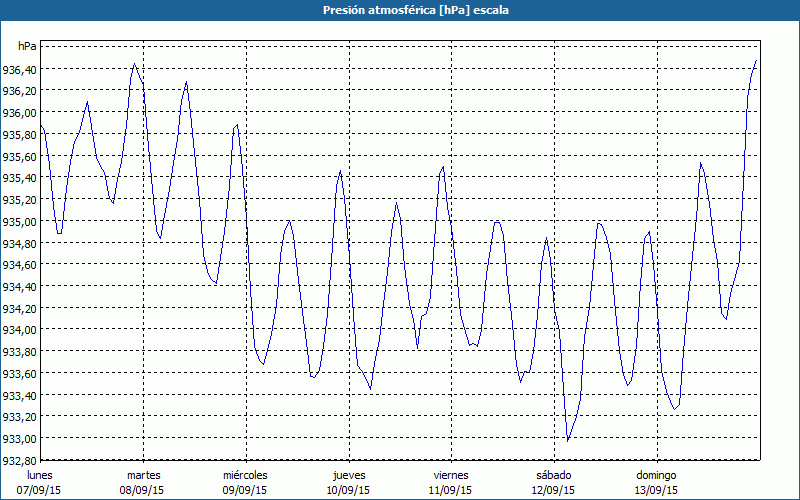Viewport: 800px width, 500px height.
Task: Click the lowest pressure point after sábado
Action: pos(568,440)
